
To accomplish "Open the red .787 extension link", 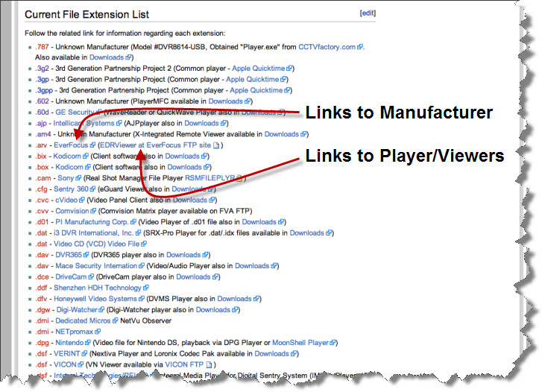I will (42, 46).
